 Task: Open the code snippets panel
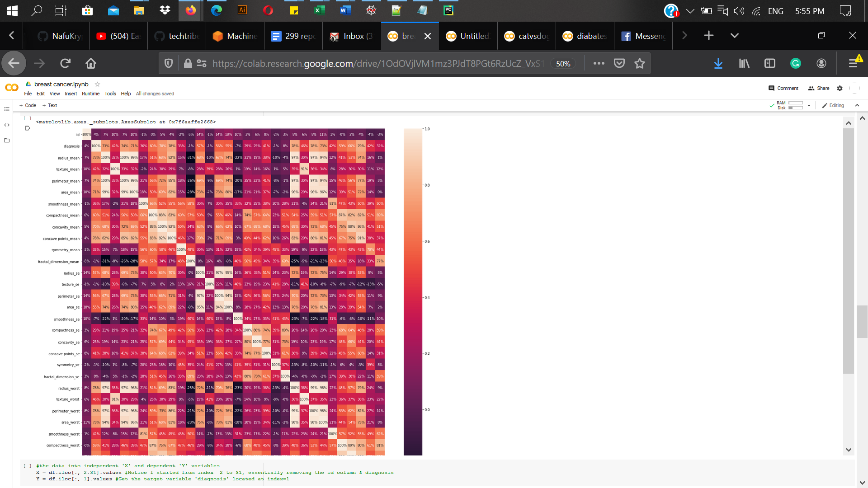6,125
